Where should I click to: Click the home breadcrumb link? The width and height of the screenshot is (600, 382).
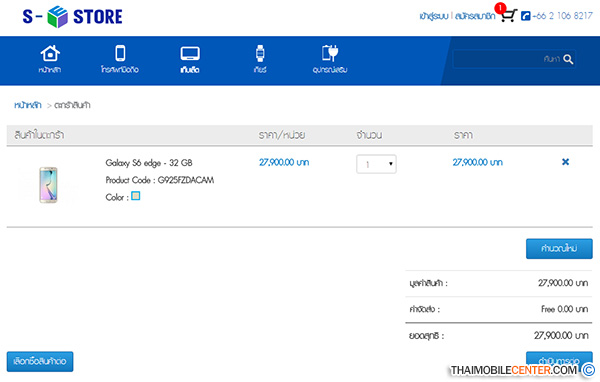coord(28,105)
